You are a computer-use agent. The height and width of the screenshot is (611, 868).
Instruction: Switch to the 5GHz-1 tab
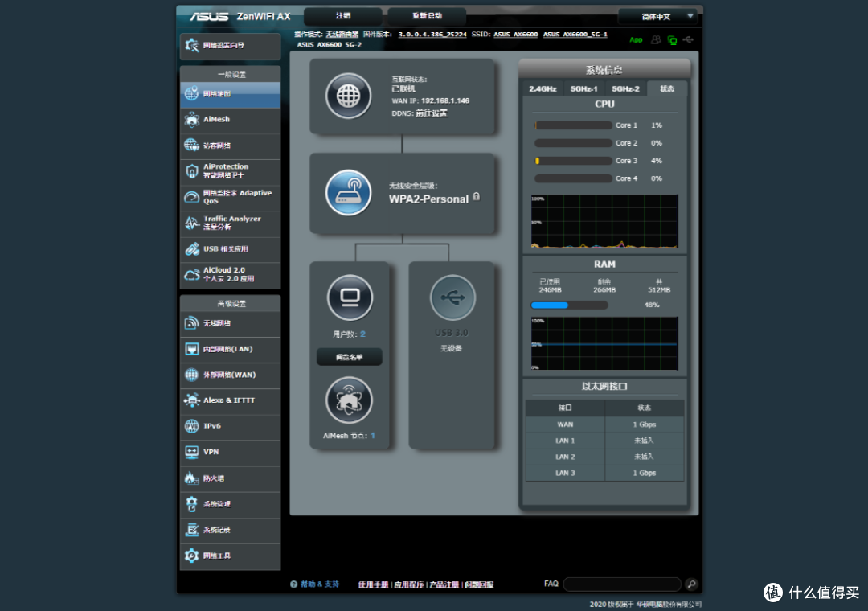pyautogui.click(x=584, y=88)
